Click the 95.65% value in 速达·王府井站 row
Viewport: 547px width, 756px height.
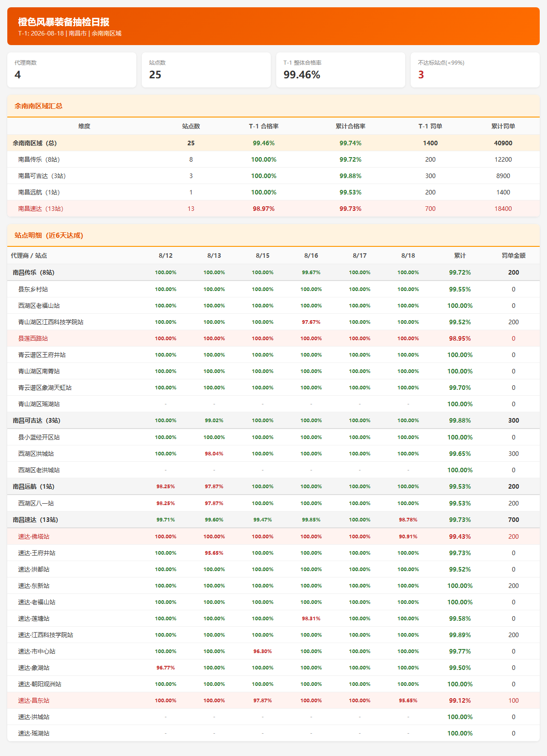tap(214, 553)
